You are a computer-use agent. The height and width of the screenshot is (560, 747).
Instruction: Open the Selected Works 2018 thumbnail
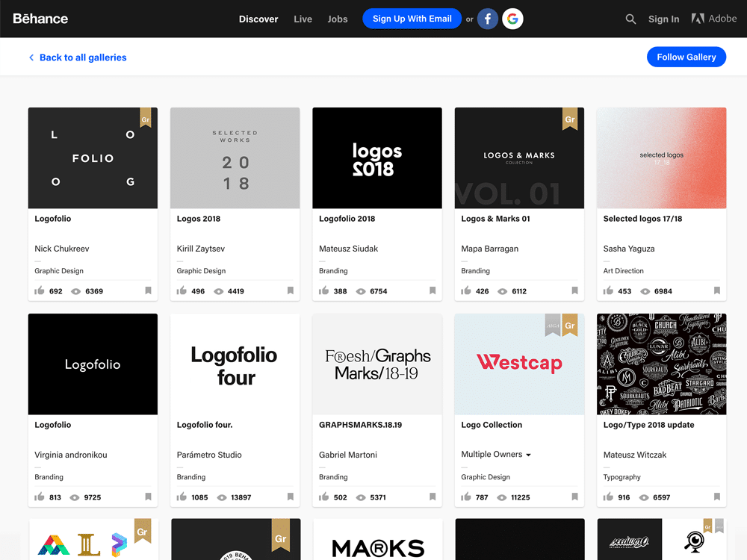pos(235,158)
